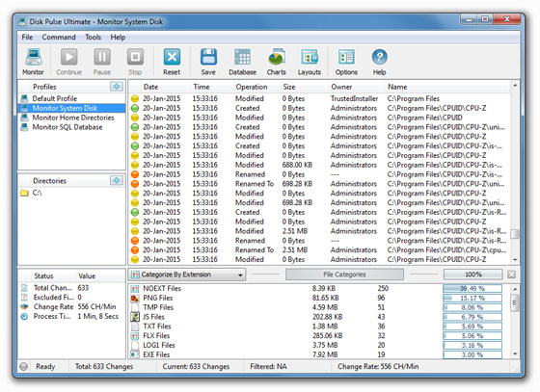The image size is (540, 392).
Task: Open the Categorize By Extension dropdown
Action: tap(187, 274)
